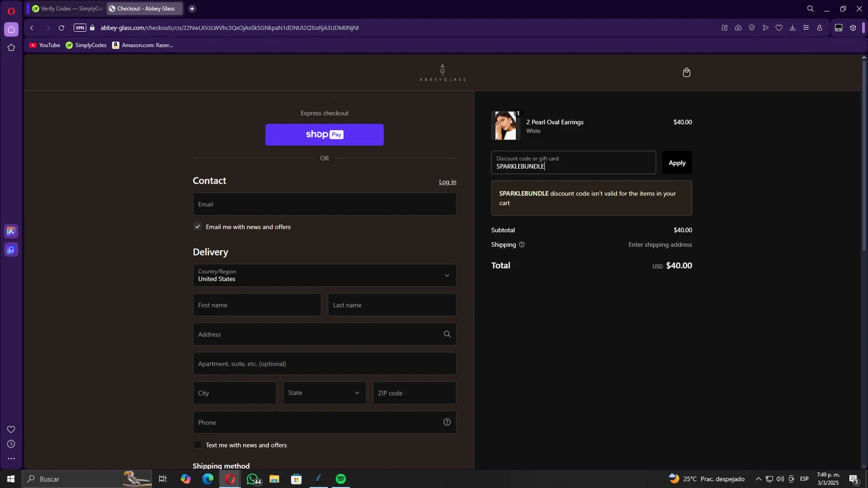Open Microsoft Edge from the taskbar
Screen dimensions: 868x488
[x=208, y=479]
